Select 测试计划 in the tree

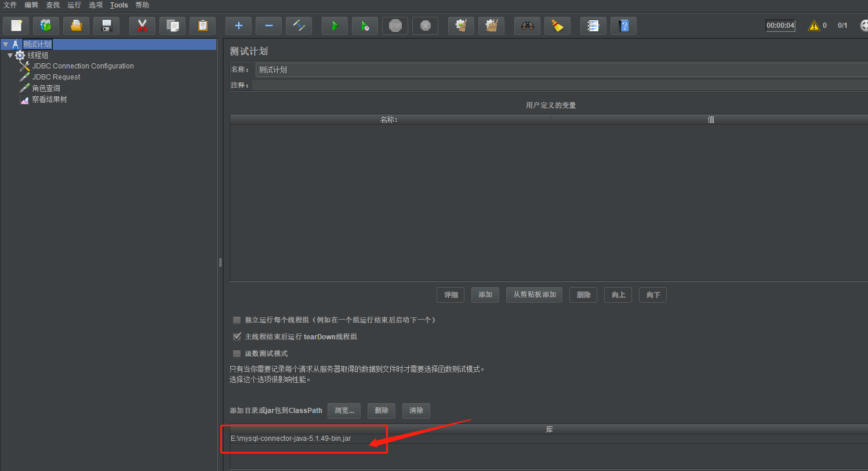tap(38, 44)
